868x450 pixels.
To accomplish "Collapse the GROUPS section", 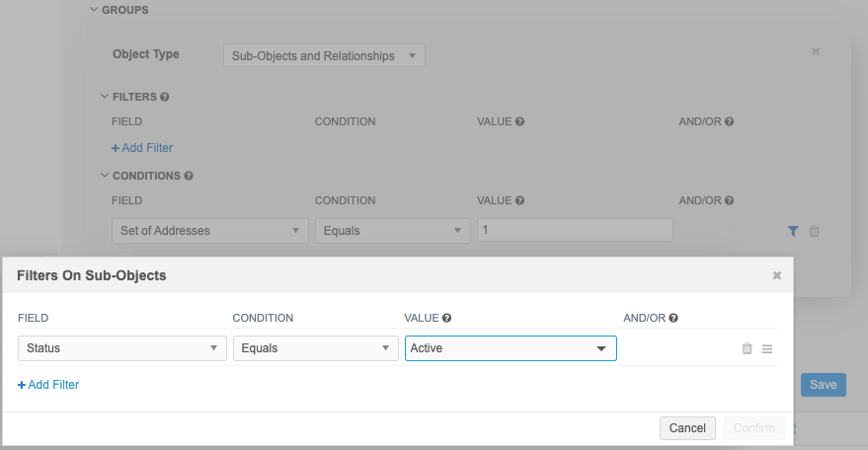I will click(94, 10).
